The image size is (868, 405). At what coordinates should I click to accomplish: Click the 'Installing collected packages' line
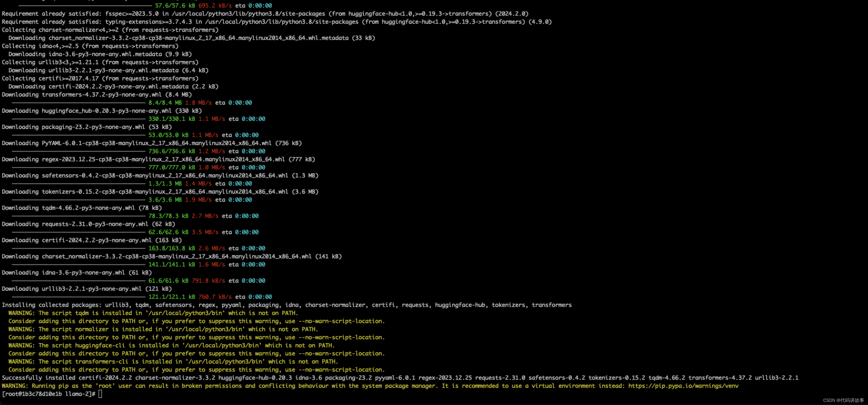tap(286, 305)
